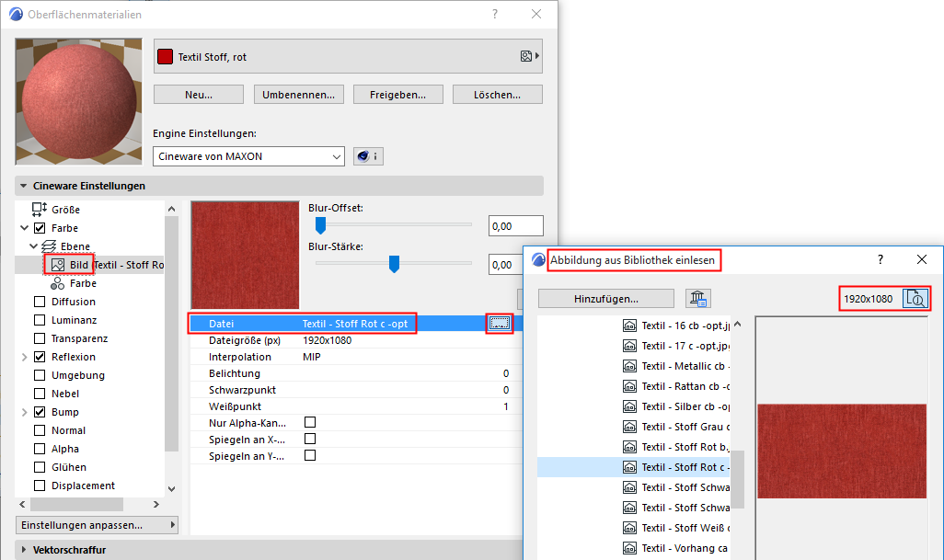The height and width of the screenshot is (560, 944).
Task: Enable the Glühen channel checkbox
Action: click(40, 467)
